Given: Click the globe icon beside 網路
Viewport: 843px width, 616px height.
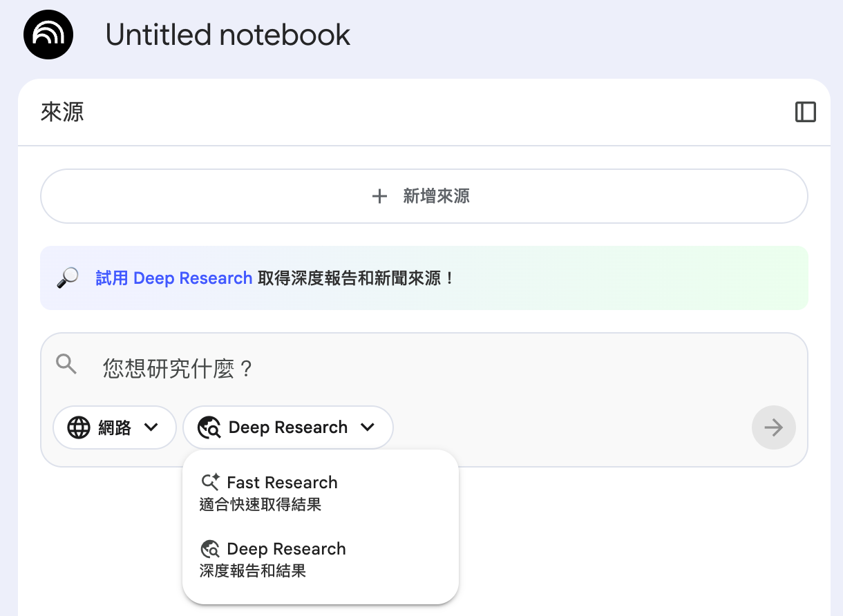Looking at the screenshot, I should point(78,427).
